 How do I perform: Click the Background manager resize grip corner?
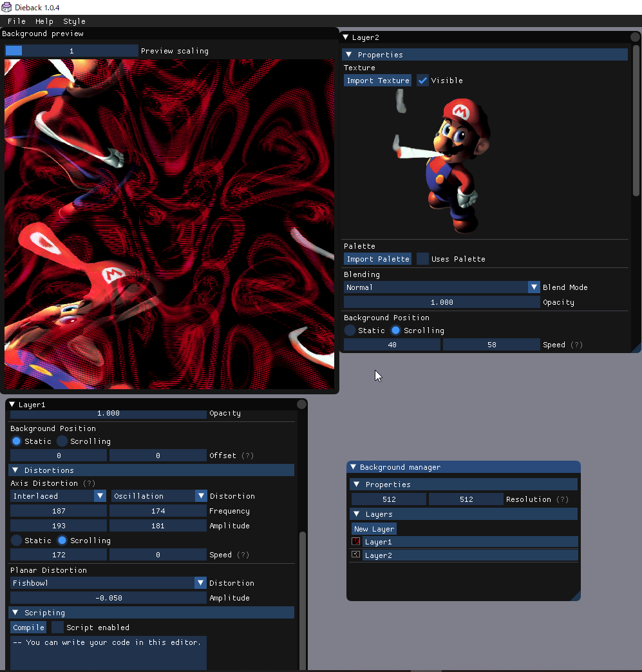click(575, 596)
